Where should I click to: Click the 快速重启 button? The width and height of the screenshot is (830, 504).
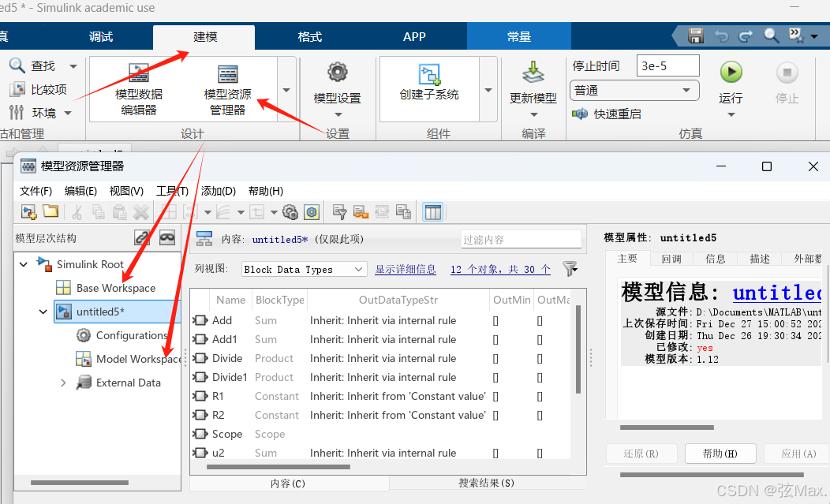tap(607, 114)
